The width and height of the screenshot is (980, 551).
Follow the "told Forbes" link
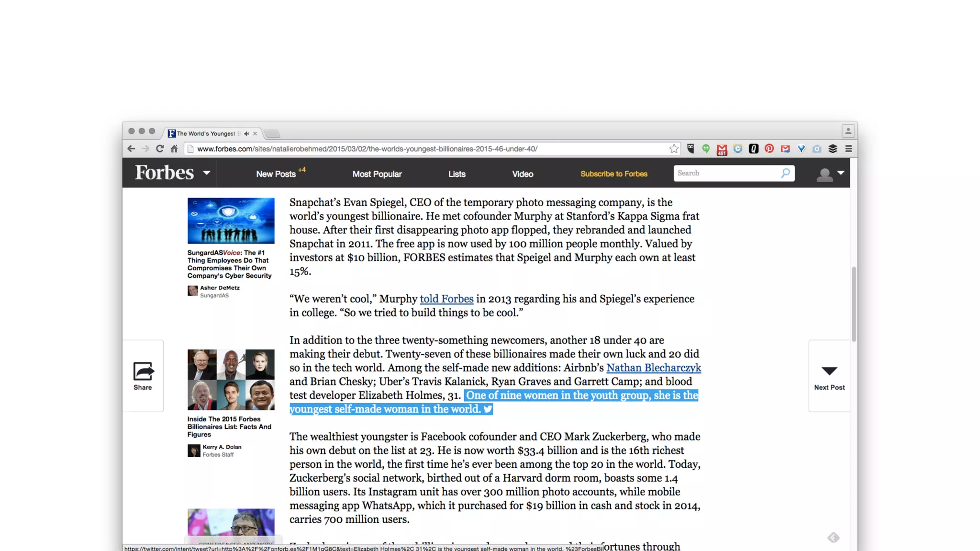coord(446,299)
